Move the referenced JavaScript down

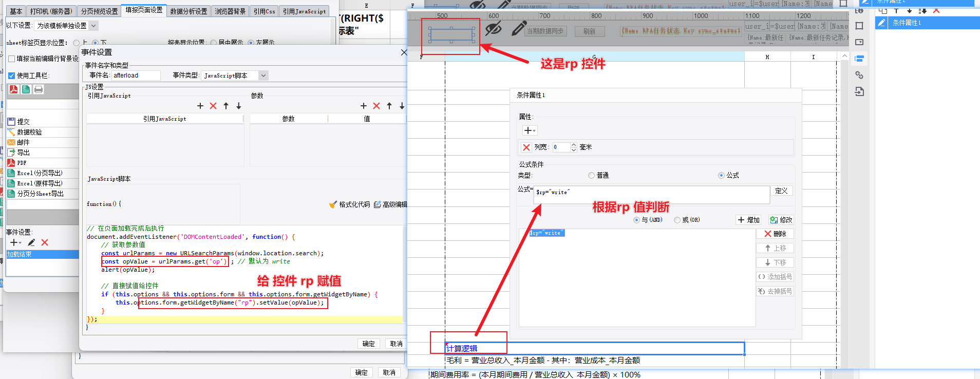239,106
